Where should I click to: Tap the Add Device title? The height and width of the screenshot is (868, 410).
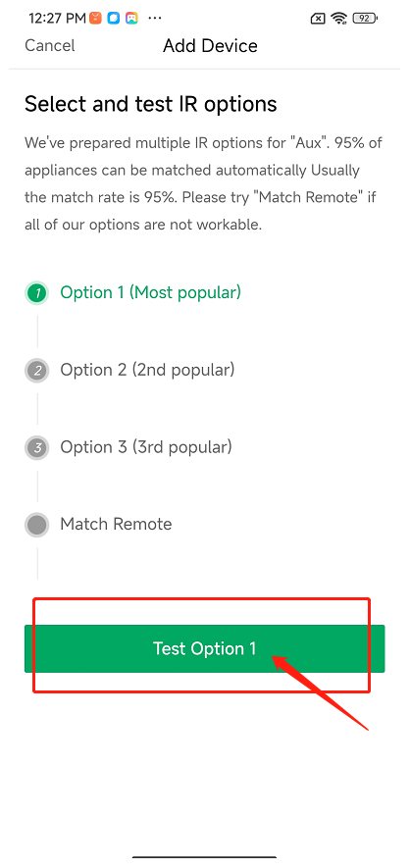210,45
